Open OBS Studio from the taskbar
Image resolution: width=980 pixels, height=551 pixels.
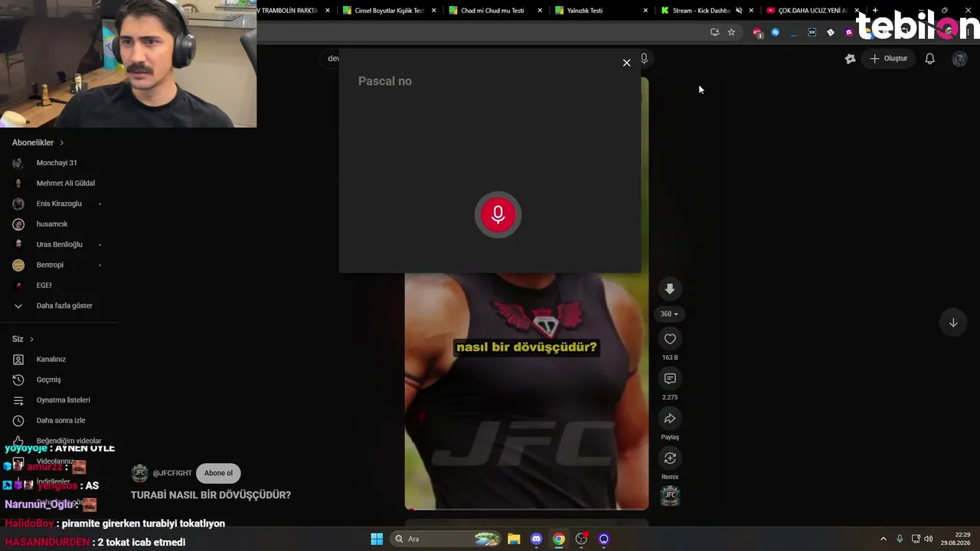pyautogui.click(x=581, y=539)
